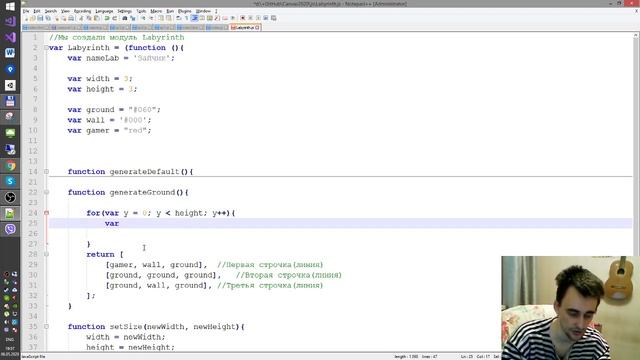Click the Save recorded macro icon
This screenshot has height=360, width=640.
pyautogui.click(x=273, y=18)
